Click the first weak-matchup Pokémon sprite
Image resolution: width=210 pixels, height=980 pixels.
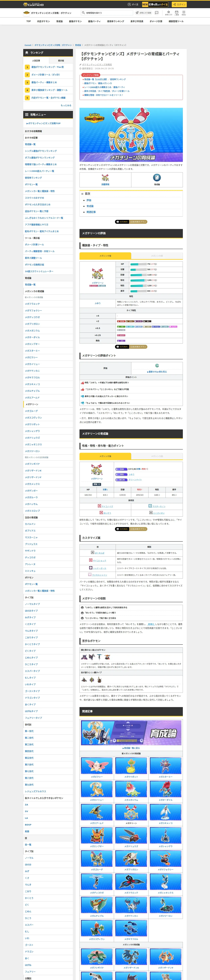85,657
